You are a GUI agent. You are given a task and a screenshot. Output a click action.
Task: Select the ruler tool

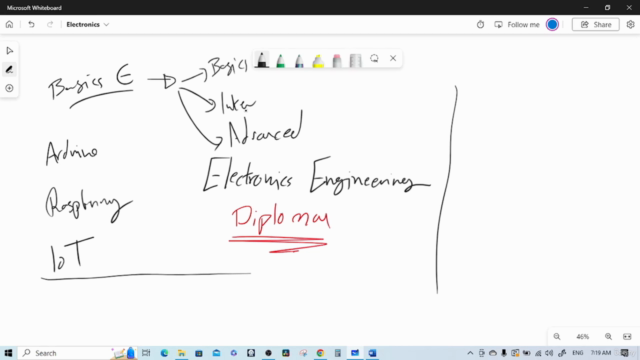click(x=356, y=60)
